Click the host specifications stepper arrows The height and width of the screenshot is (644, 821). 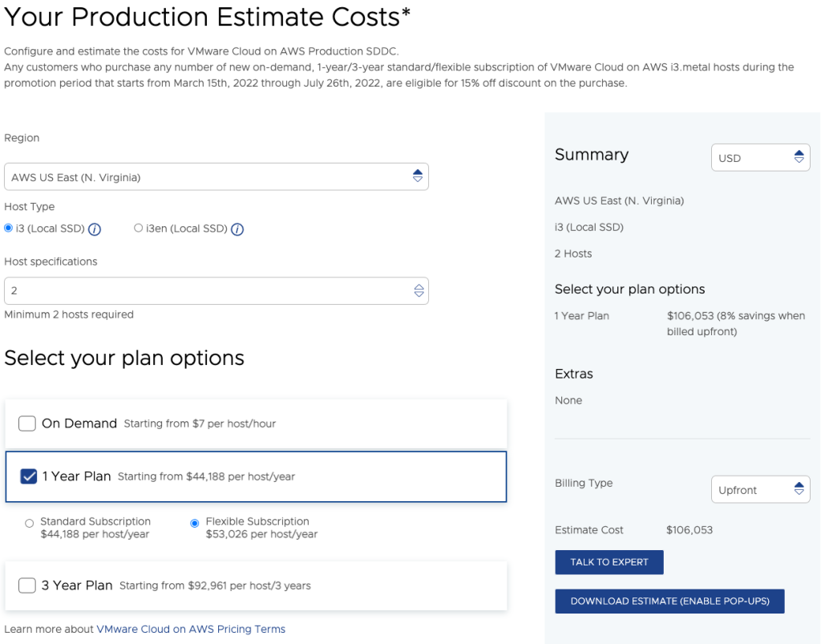[x=419, y=291]
